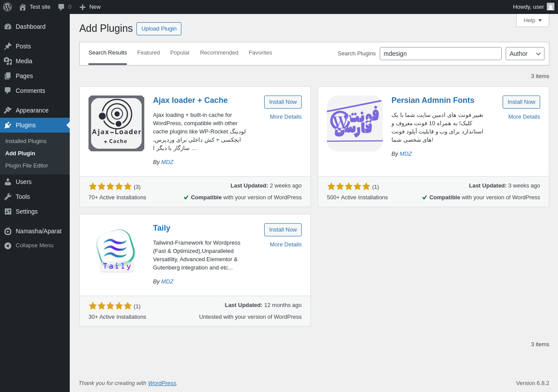Viewport: 558px width, 392px height.
Task: Expand the Help panel
Action: [x=533, y=20]
